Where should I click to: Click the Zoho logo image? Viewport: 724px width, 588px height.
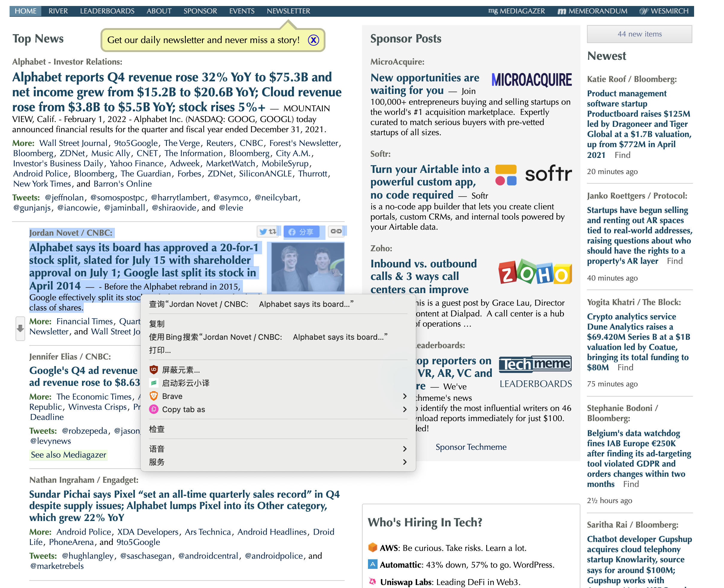tap(535, 272)
